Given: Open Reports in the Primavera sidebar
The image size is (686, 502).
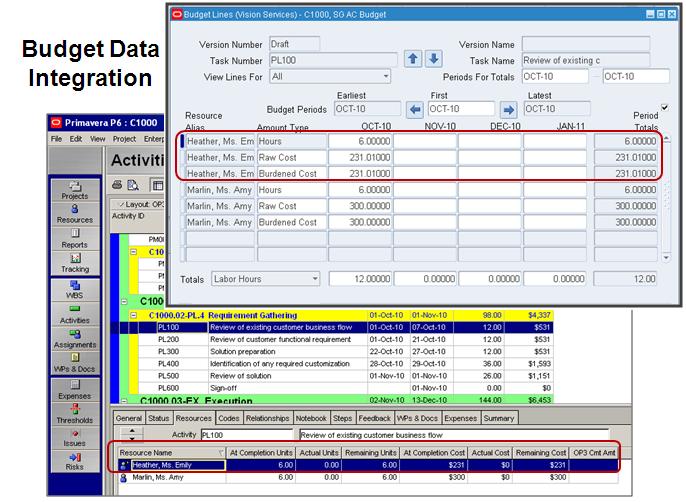Looking at the screenshot, I should (x=75, y=239).
